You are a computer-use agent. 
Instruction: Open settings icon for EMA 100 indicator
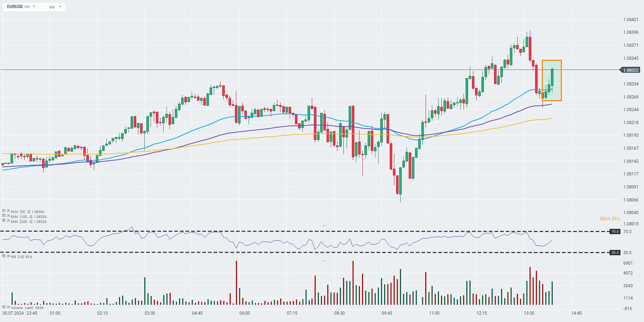(4, 216)
